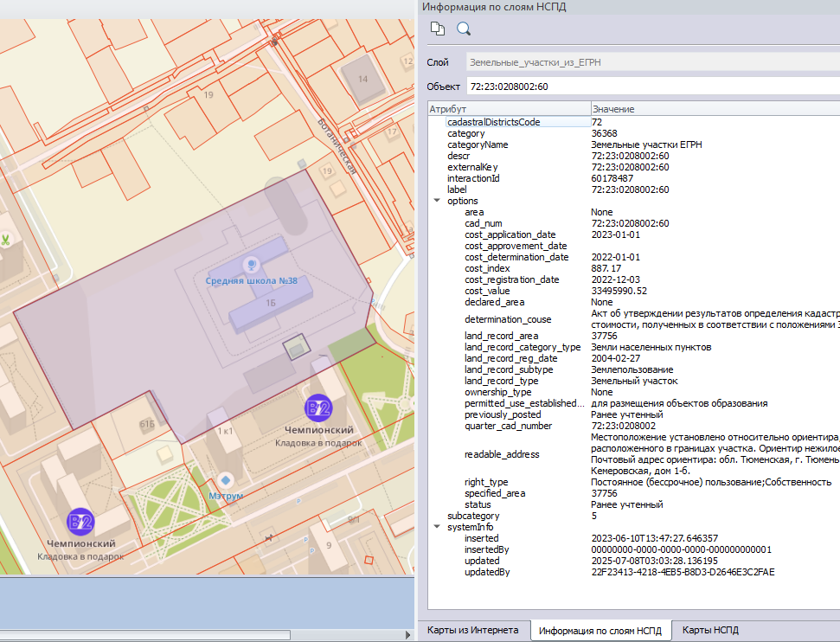840x642 pixels.
Task: Collapse the options attribute group
Action: tap(436, 201)
